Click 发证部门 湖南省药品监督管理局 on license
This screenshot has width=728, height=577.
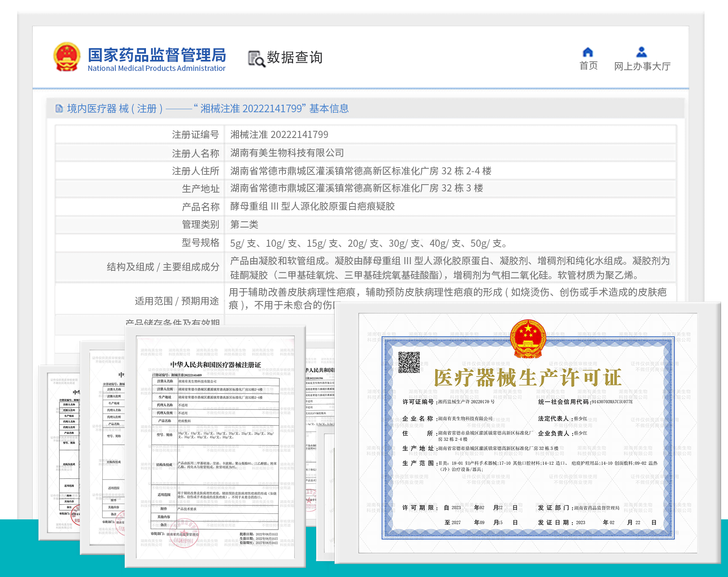pos(579,508)
